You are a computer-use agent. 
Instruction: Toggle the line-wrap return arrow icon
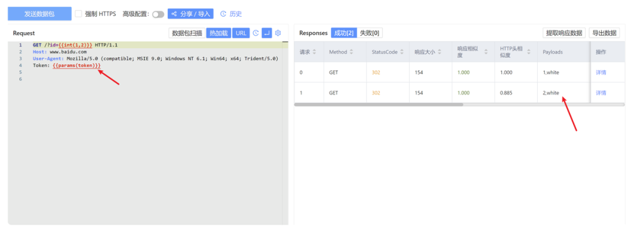[x=267, y=33]
